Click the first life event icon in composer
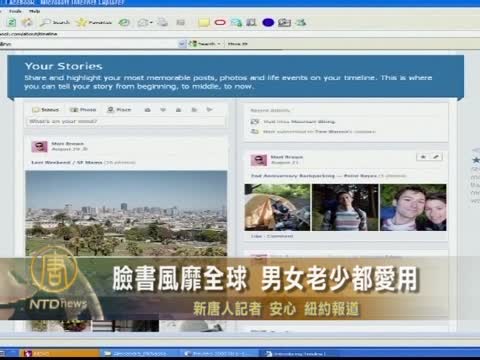The width and height of the screenshot is (480, 360). pyautogui.click(x=147, y=110)
